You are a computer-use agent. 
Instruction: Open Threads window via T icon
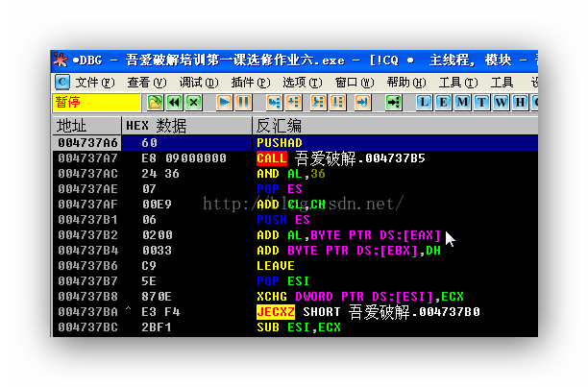coord(481,103)
